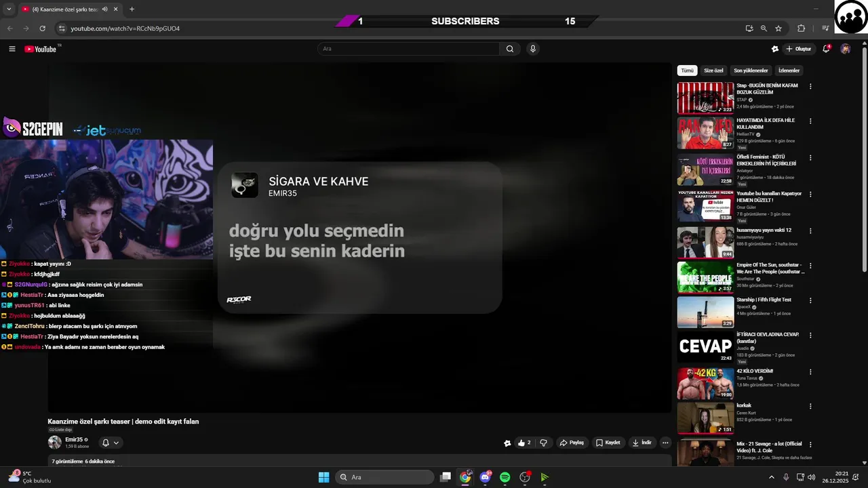868x488 pixels.
Task: Go to YouTube home via logo
Action: coord(41,49)
